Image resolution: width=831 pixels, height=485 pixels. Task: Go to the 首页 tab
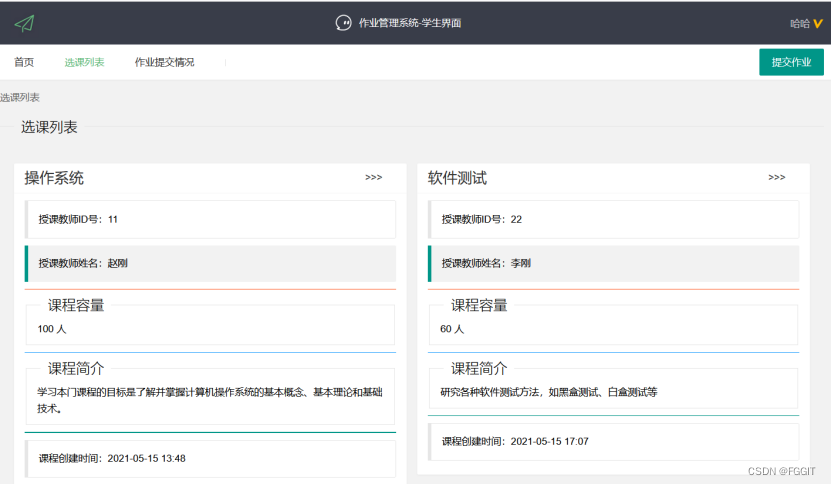(24, 62)
